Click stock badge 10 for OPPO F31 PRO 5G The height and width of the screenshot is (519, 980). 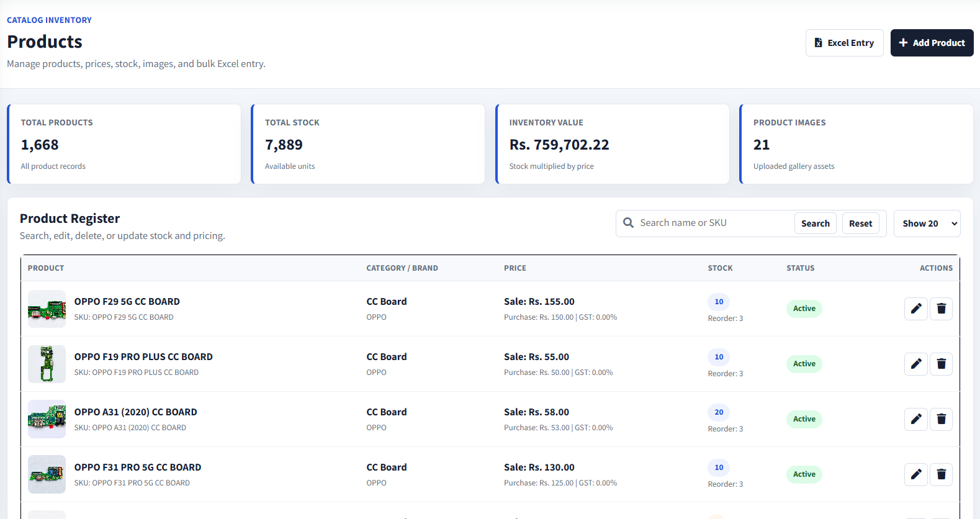pos(719,467)
